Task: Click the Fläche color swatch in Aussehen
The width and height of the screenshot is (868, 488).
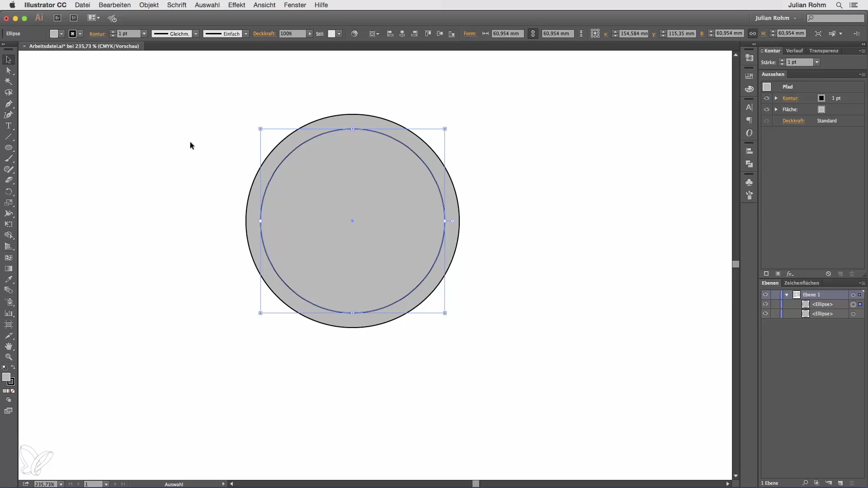Action: [x=821, y=109]
